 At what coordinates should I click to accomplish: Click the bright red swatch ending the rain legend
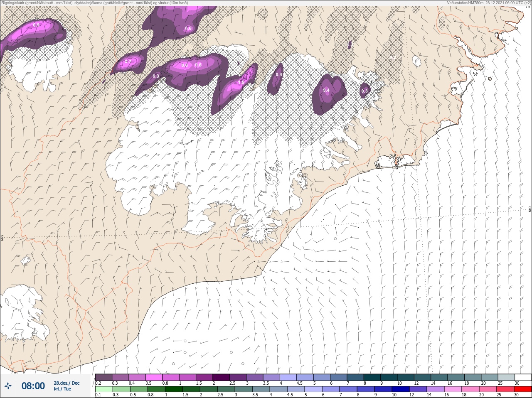click(x=523, y=389)
